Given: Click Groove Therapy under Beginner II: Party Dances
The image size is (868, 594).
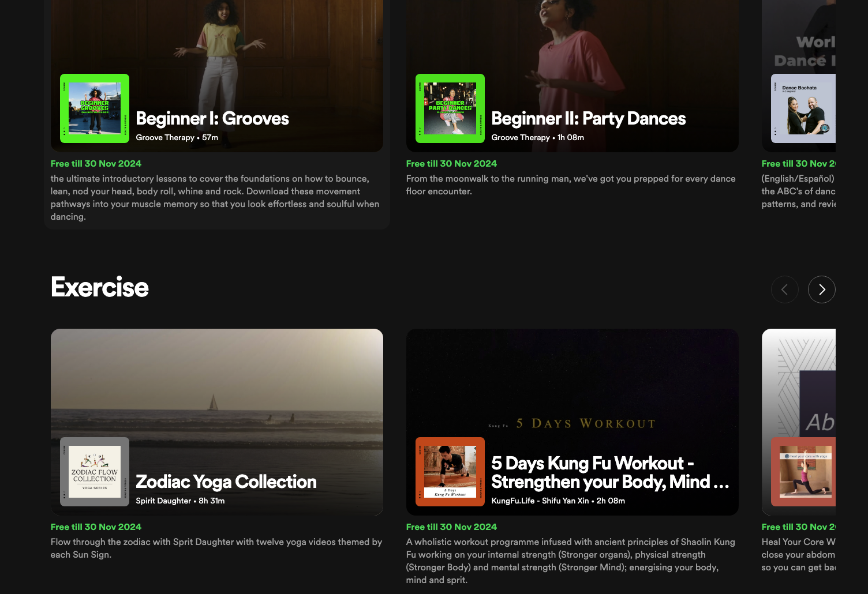Looking at the screenshot, I should tap(521, 137).
